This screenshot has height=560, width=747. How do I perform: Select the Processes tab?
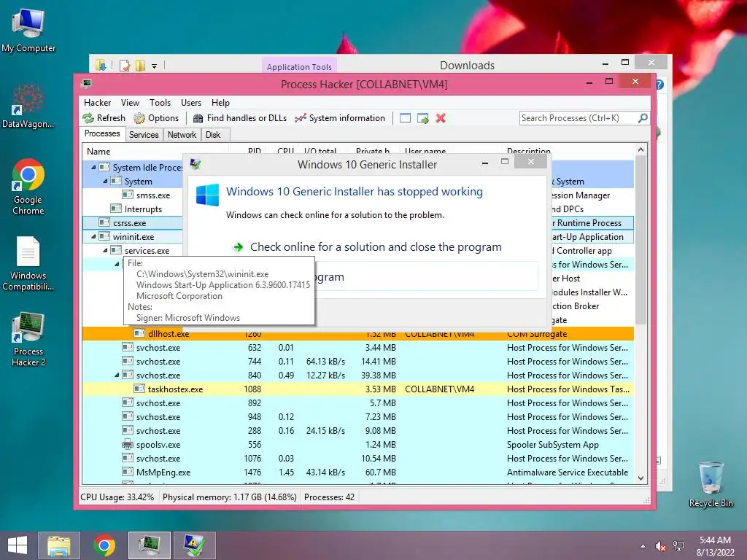point(102,134)
